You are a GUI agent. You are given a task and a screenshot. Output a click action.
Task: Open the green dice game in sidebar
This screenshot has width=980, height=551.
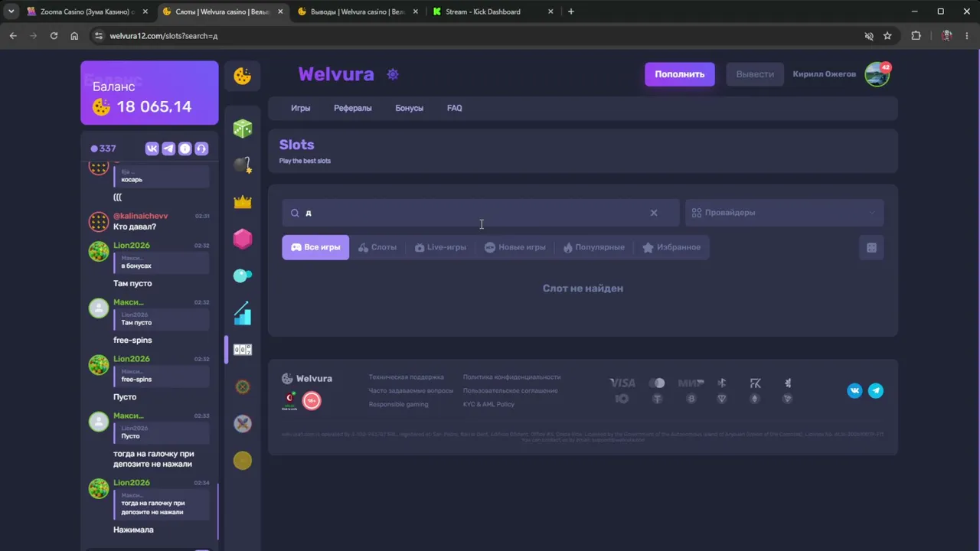[243, 128]
